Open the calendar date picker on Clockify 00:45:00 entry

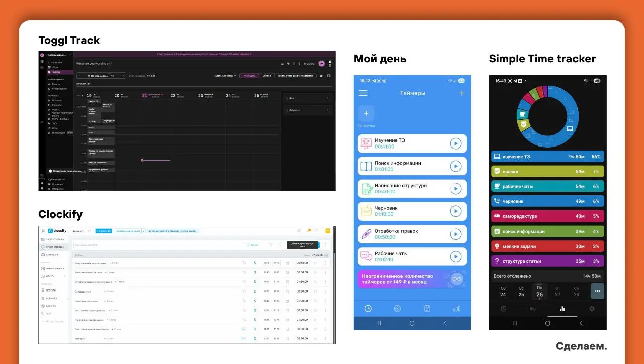coord(287,263)
